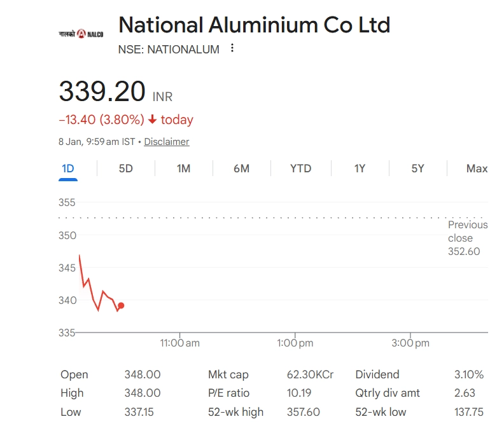Click the red current-price dot on chart

[121, 306]
